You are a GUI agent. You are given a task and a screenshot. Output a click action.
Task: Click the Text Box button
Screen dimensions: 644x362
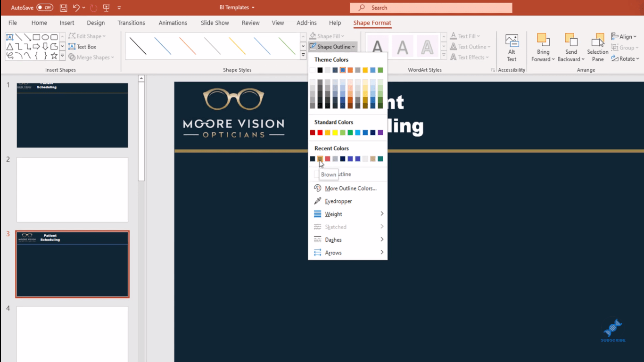click(x=83, y=47)
